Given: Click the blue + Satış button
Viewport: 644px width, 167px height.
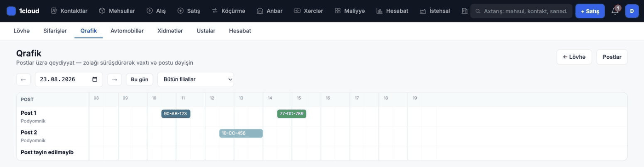Looking at the screenshot, I should click(590, 11).
